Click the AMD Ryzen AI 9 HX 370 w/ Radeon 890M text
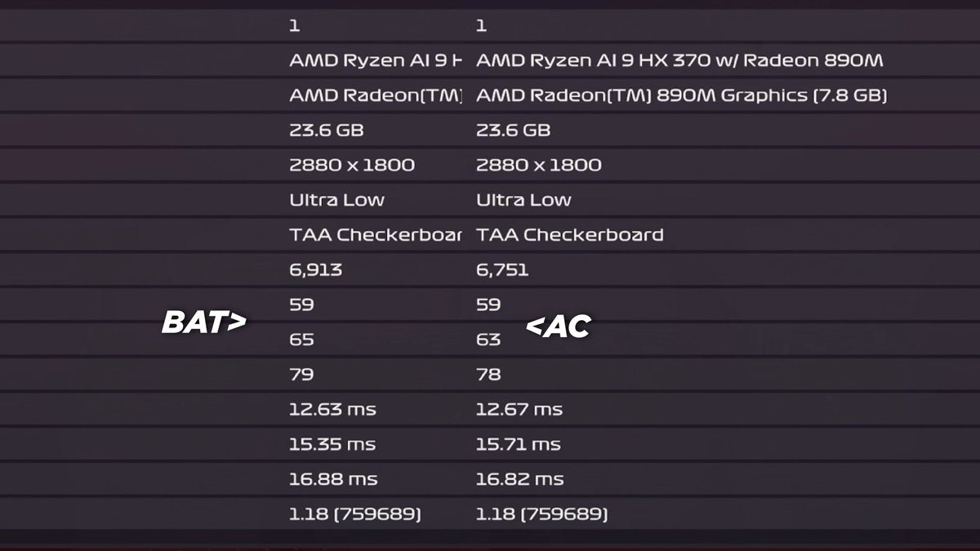 click(679, 60)
